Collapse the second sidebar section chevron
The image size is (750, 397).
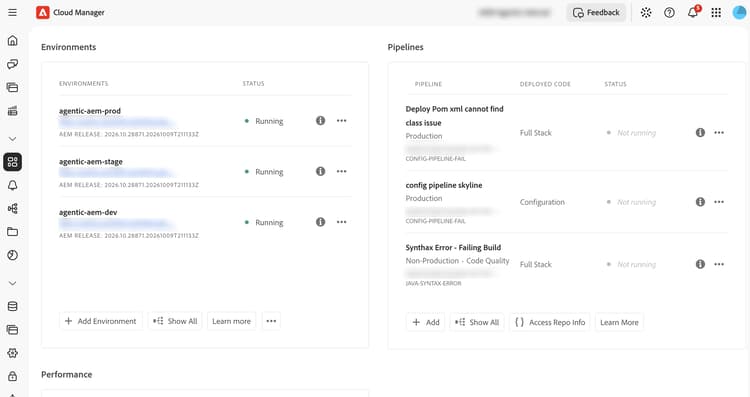(12, 283)
